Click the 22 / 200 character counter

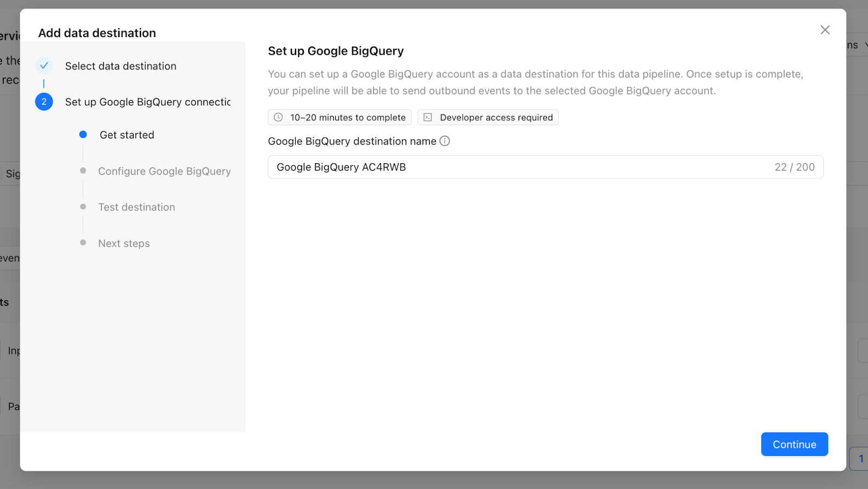coord(794,167)
